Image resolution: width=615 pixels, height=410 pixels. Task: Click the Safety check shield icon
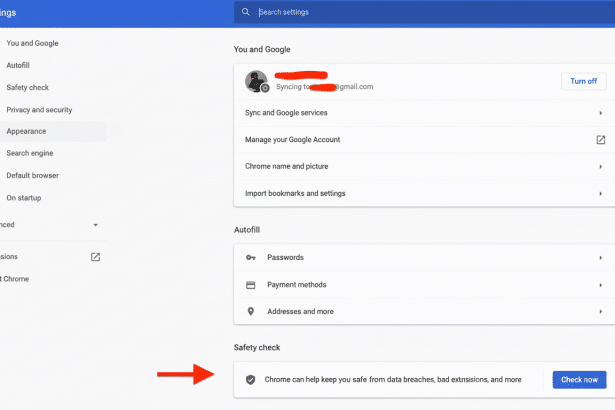point(251,379)
